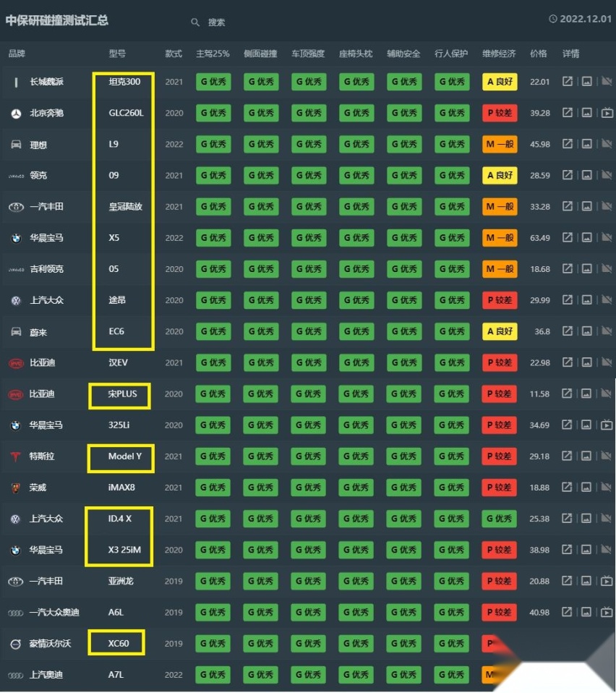Open detail link icon for A6L row
Screen dimensions: 616x693
click(567, 612)
